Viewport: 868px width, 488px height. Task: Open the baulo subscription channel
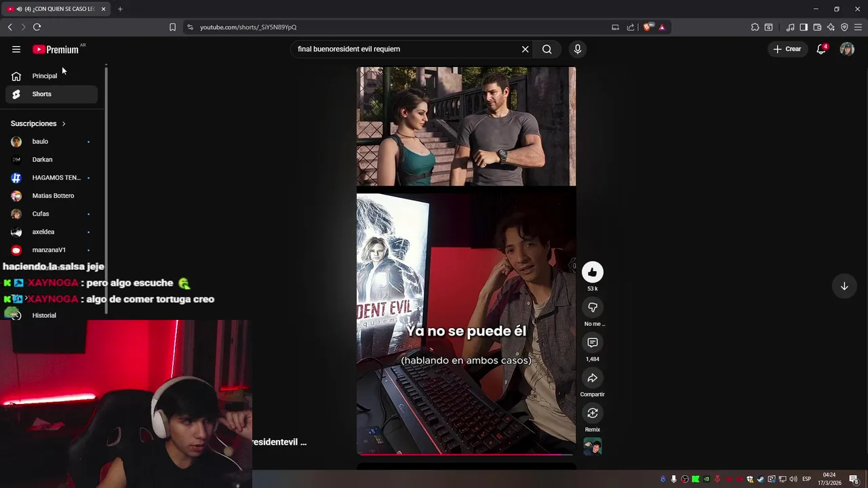tap(52, 142)
